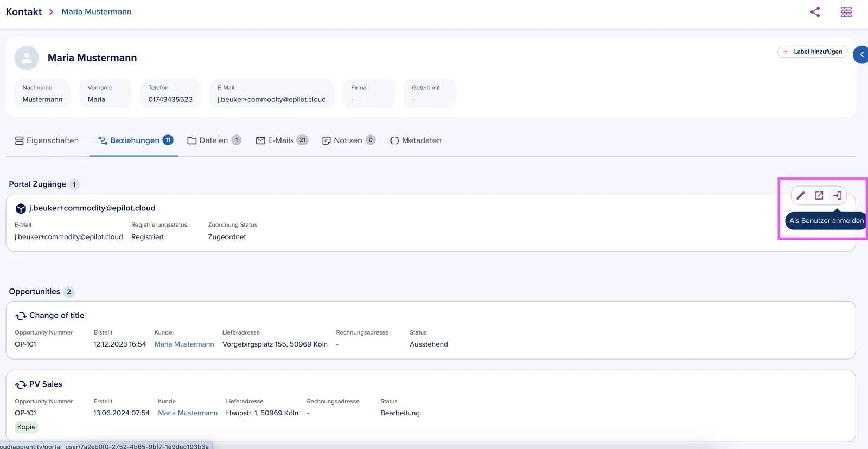Click the Opportunities section heading
The image size is (868, 449).
(x=35, y=292)
